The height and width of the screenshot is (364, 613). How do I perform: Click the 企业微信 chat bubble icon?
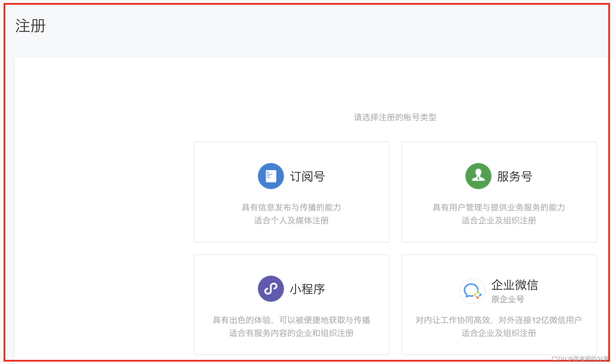point(472,291)
